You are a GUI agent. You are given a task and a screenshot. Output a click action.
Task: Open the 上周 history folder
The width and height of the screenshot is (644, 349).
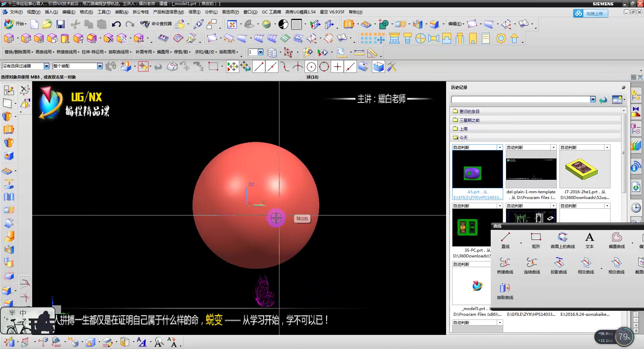point(536,129)
